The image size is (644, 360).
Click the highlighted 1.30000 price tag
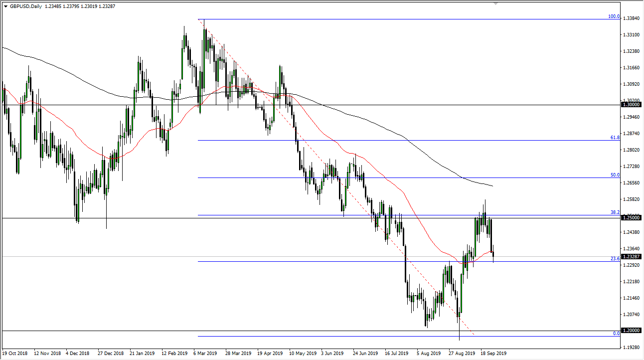(630, 104)
